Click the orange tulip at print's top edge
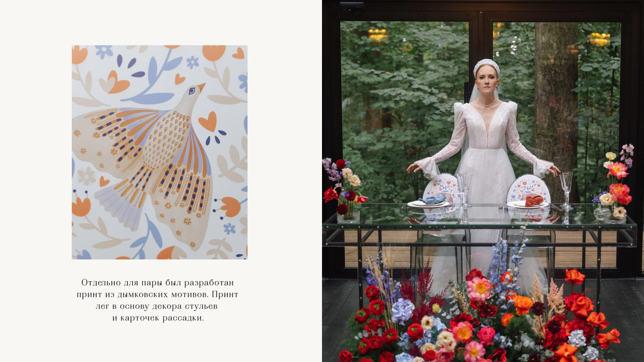644x362 pixels. click(214, 53)
